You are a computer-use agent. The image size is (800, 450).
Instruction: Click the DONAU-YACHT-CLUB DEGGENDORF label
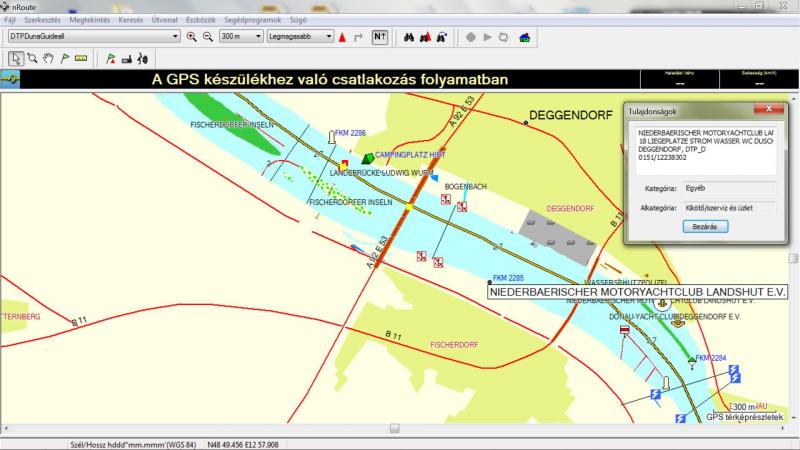(674, 317)
